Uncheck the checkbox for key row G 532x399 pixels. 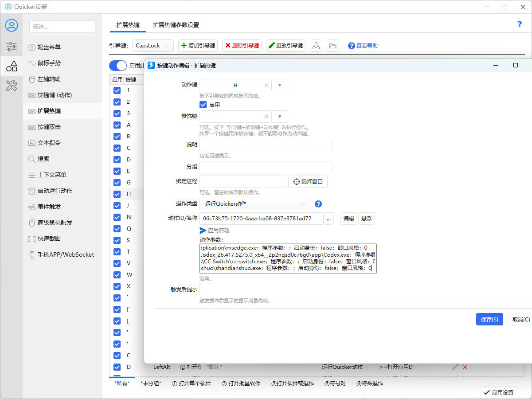point(117,183)
